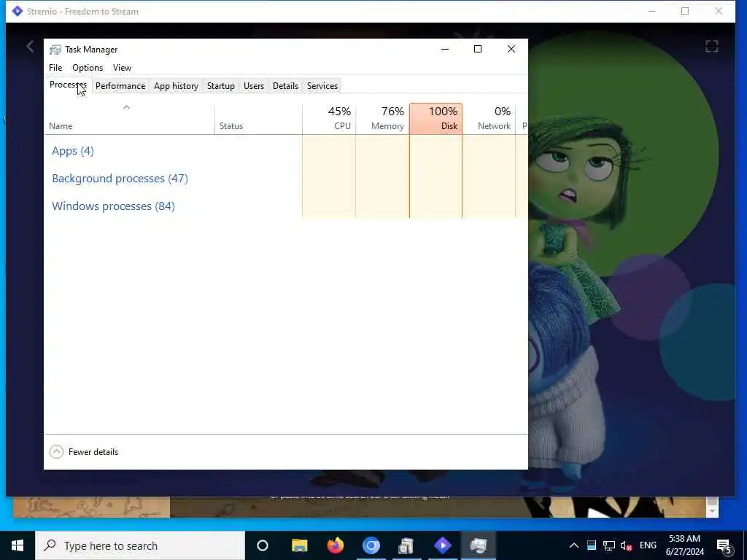This screenshot has height=560, width=747.
Task: Open the notification center icon
Action: (x=724, y=546)
